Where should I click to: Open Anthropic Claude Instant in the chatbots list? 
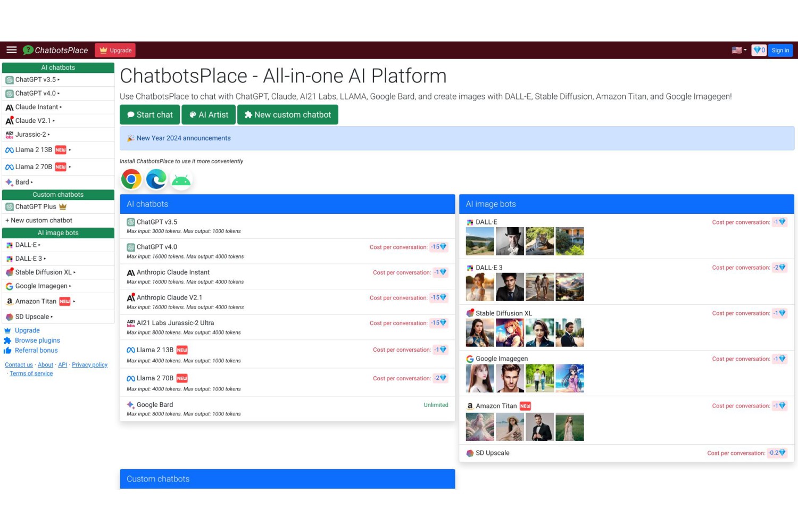pyautogui.click(x=173, y=272)
